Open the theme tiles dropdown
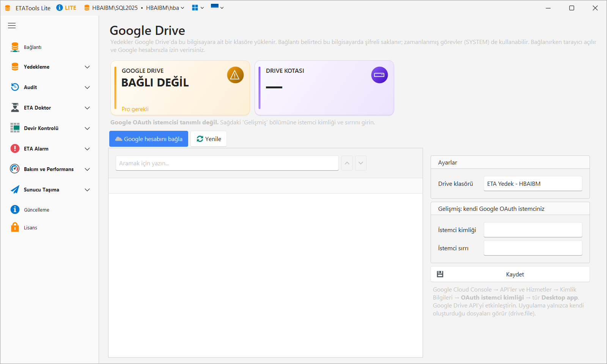This screenshot has height=364, width=607. (198, 8)
